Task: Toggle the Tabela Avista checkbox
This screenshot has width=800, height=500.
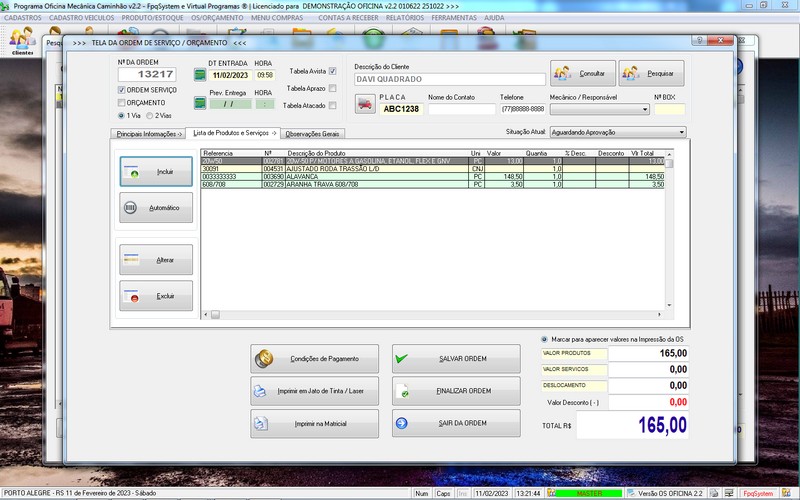Action: coord(333,71)
